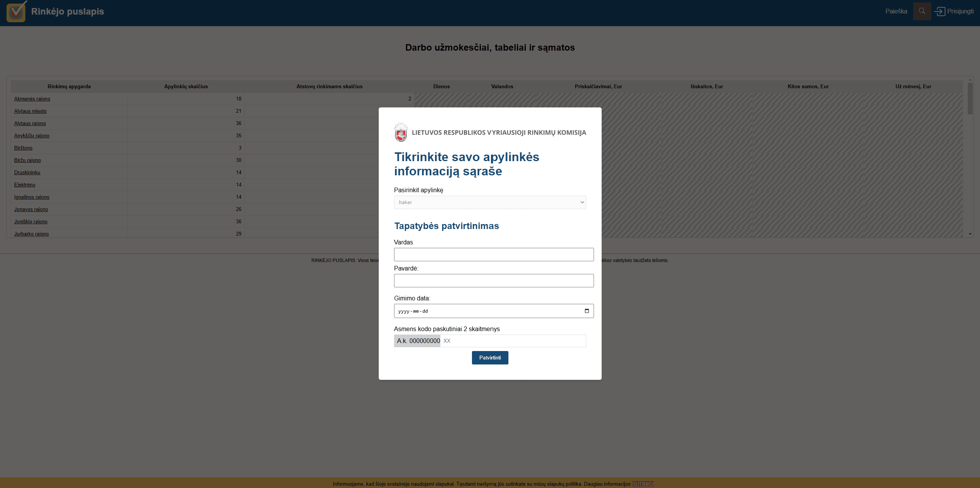Click the Pavardė input field

click(494, 280)
